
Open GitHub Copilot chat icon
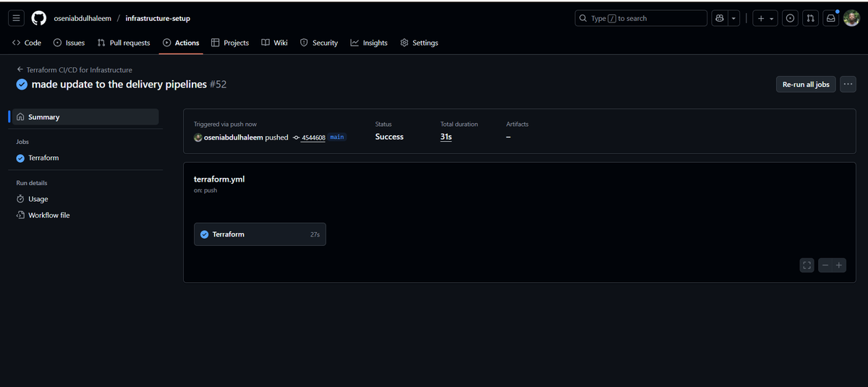tap(720, 18)
